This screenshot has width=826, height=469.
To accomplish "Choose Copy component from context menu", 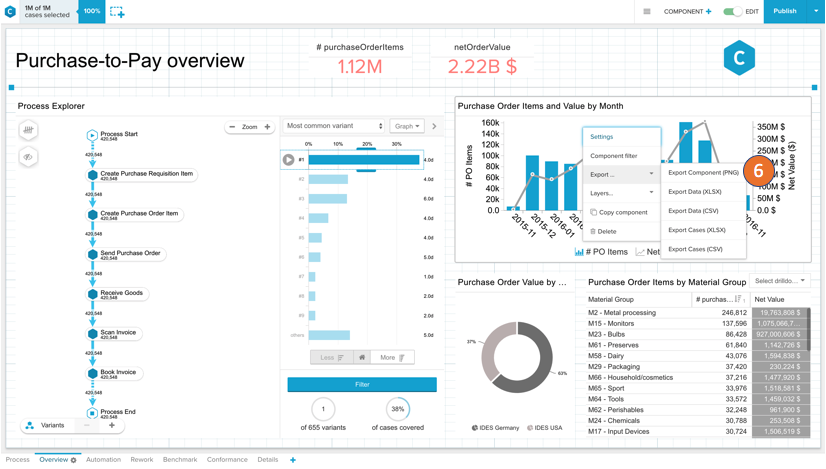I will (x=622, y=212).
